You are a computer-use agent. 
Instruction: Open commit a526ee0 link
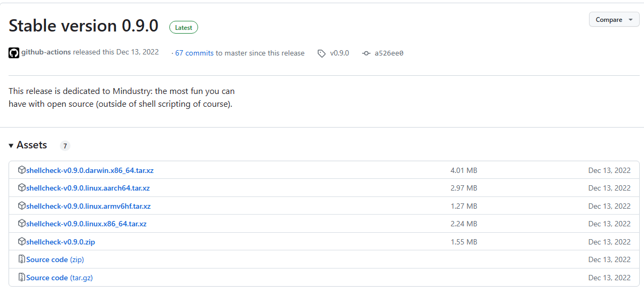389,53
